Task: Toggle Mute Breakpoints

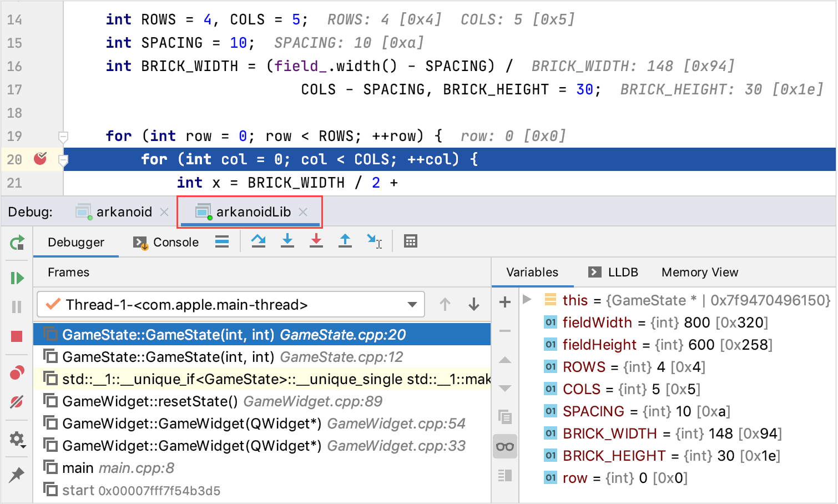Action: pos(17,401)
